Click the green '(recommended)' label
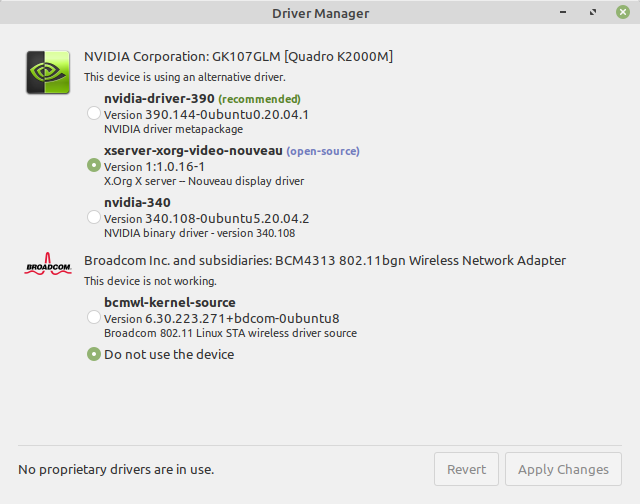640x504 pixels. 260,99
